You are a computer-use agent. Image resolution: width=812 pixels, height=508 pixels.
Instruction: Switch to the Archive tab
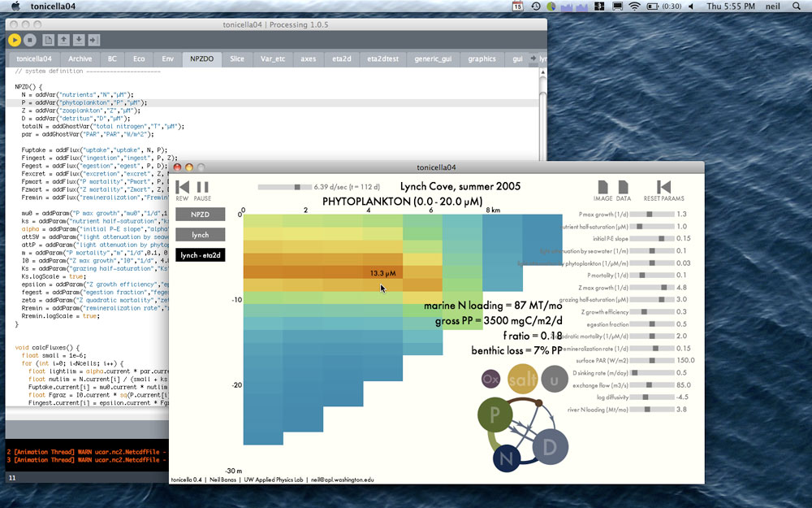click(x=80, y=59)
